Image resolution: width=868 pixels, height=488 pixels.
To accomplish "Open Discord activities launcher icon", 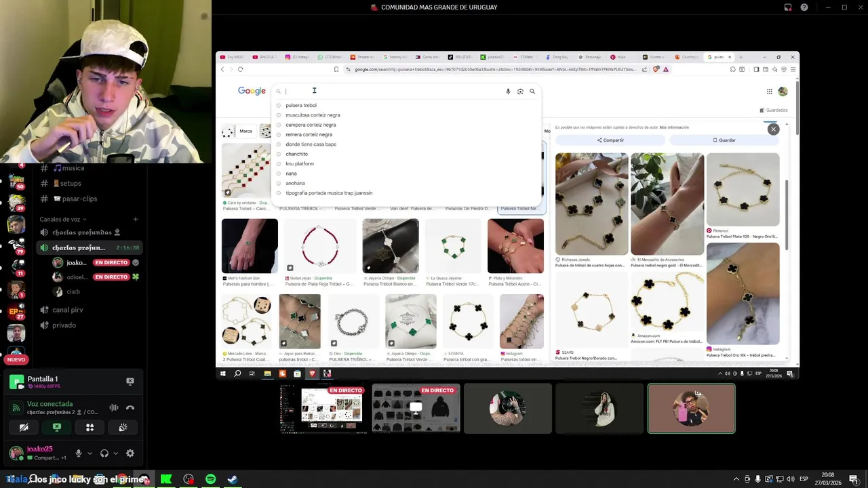I will tap(90, 427).
